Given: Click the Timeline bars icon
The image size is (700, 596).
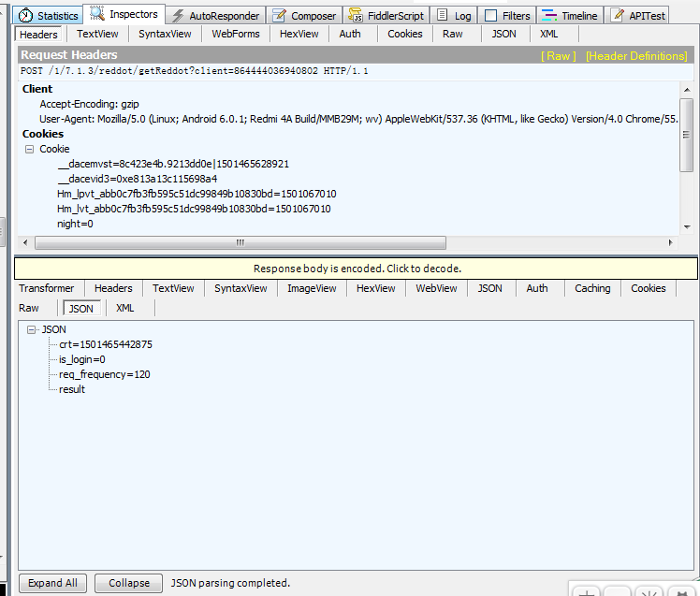Looking at the screenshot, I should click(548, 16).
